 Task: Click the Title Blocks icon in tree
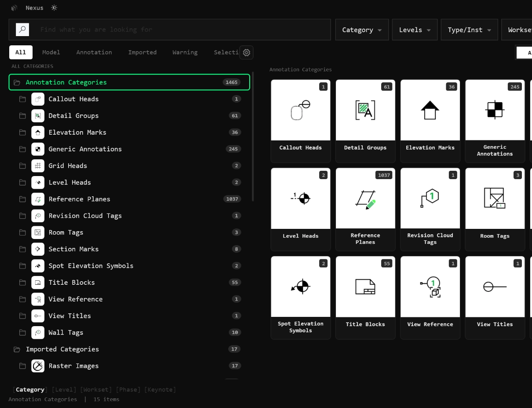(x=38, y=283)
